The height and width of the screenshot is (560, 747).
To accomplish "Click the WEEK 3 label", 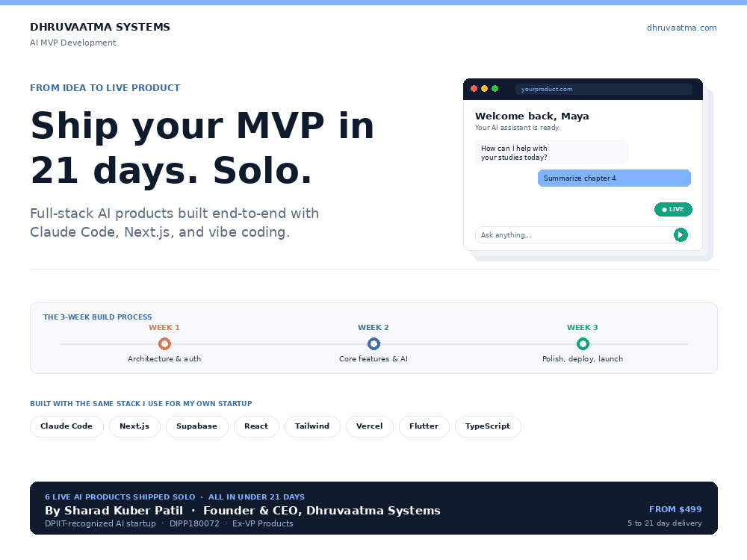I will pos(583,328).
